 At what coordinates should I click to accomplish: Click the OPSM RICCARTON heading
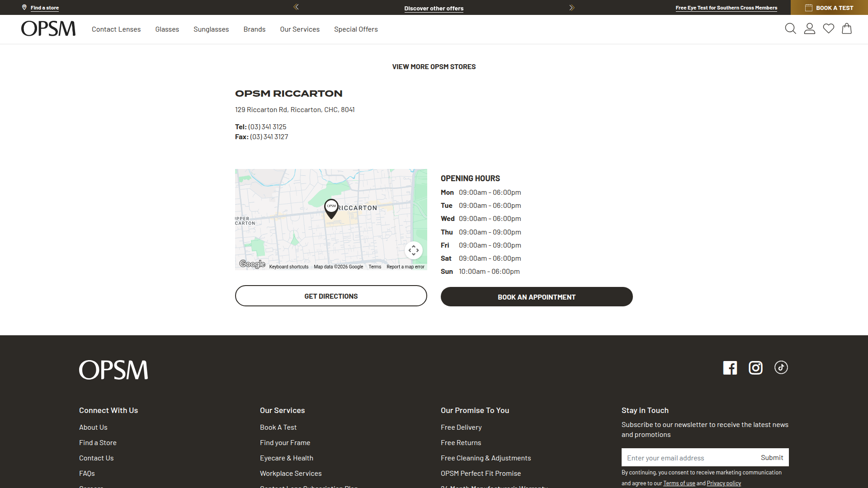tap(288, 94)
